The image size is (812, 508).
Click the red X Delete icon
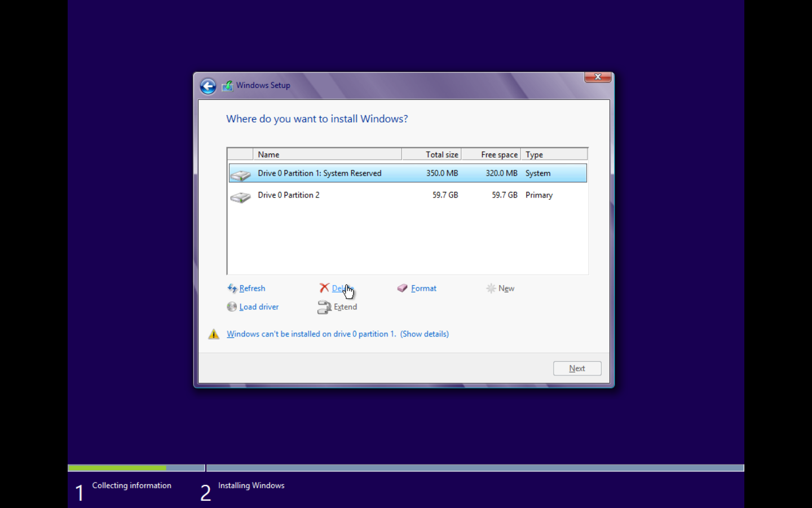pos(324,288)
